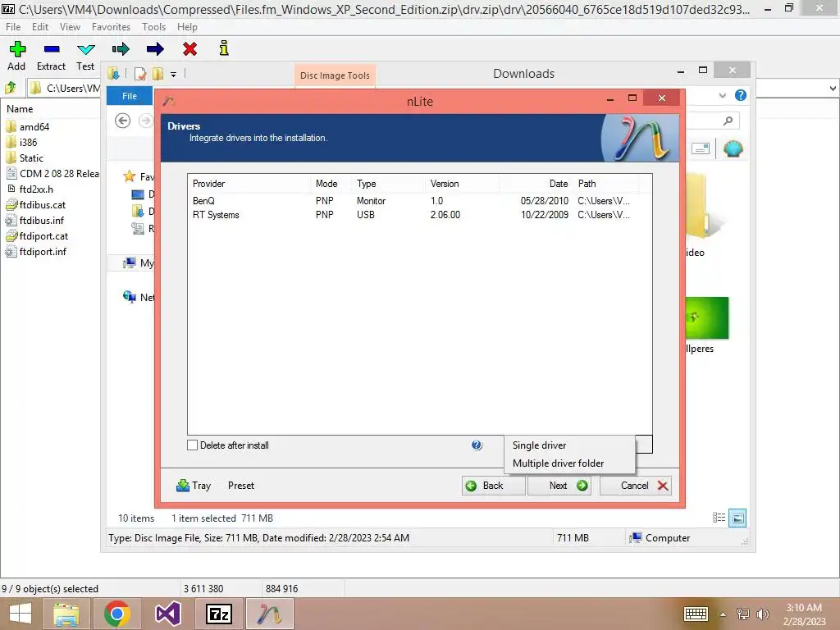Click the 7-Zip up-folder icon
Viewport: 840px width, 630px height.
(x=10, y=87)
